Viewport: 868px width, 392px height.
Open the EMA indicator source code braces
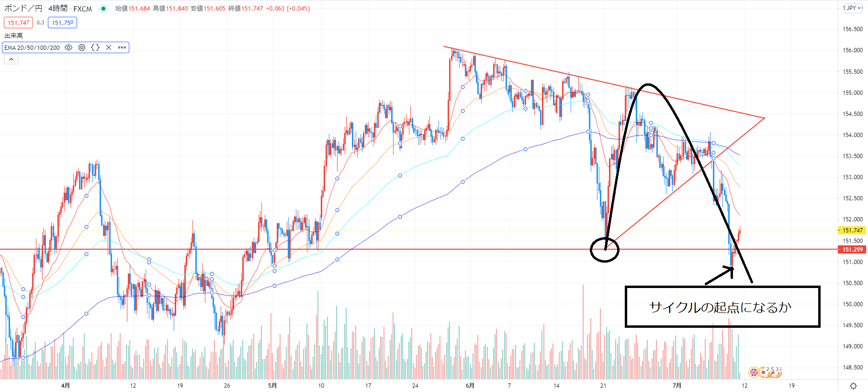point(95,47)
